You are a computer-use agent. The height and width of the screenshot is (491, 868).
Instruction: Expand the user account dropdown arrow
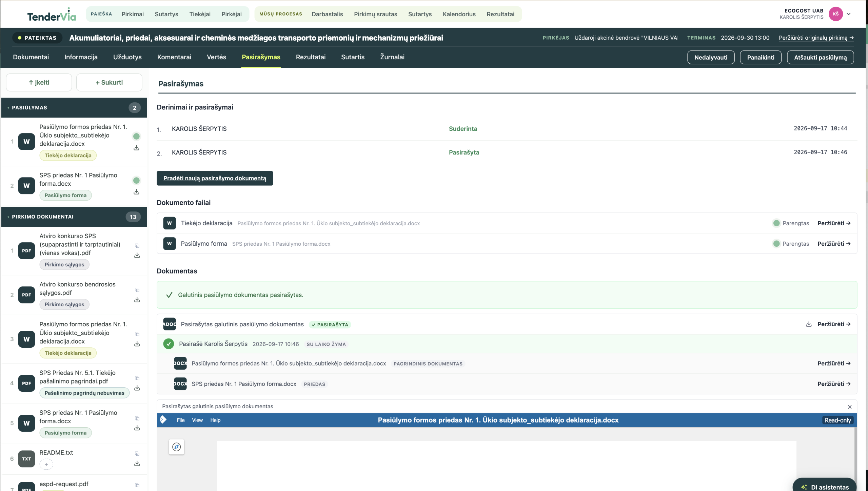(x=848, y=14)
